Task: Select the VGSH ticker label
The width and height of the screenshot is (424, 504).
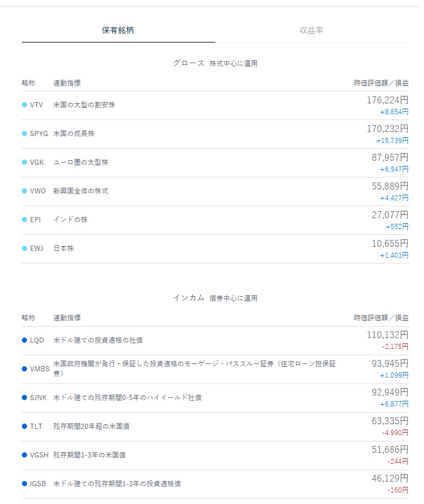Action: (39, 455)
